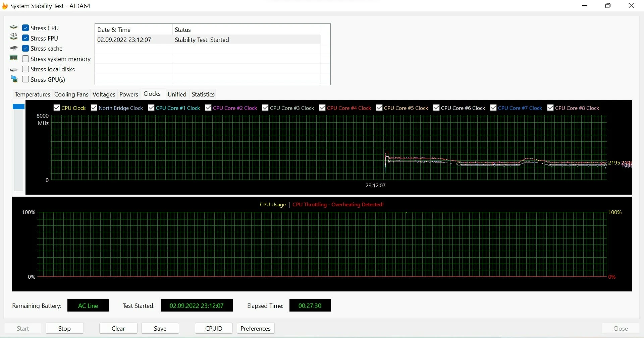Save the test results
The height and width of the screenshot is (338, 644).
(x=160, y=328)
